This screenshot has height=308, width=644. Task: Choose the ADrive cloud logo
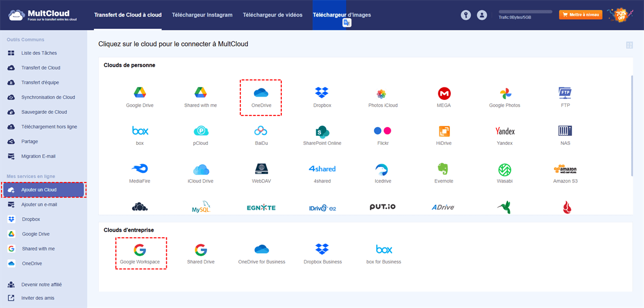tap(444, 207)
